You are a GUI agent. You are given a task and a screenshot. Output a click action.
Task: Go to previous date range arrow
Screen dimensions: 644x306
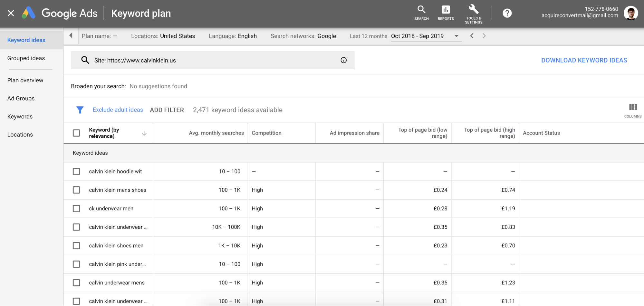click(472, 36)
